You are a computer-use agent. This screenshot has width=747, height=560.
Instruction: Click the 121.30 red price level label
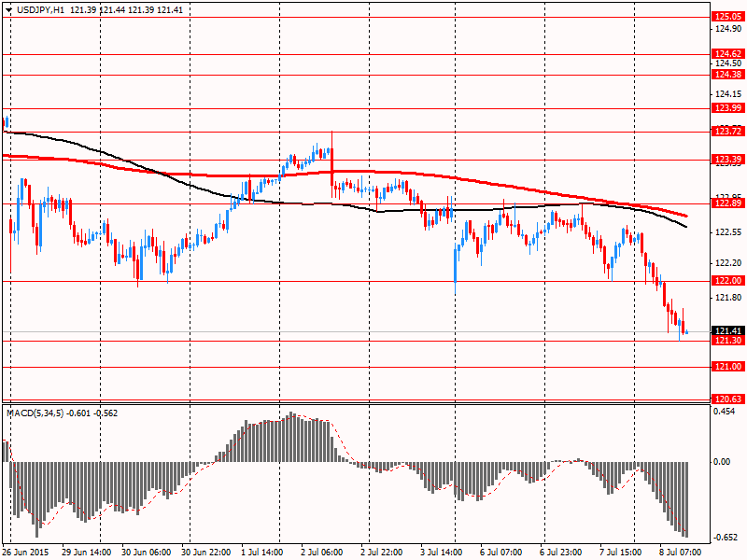(x=728, y=341)
